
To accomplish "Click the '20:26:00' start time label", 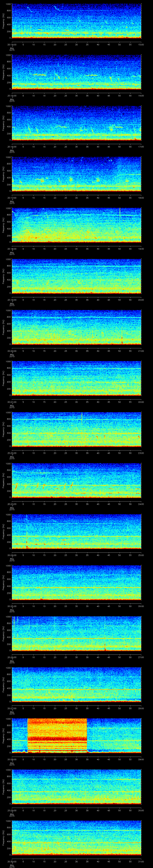I will pyautogui.click(x=12, y=657).
